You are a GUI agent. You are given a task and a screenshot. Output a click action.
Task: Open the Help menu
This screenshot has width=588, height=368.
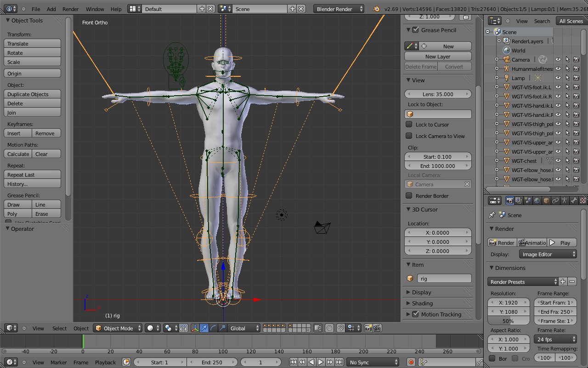[116, 9]
